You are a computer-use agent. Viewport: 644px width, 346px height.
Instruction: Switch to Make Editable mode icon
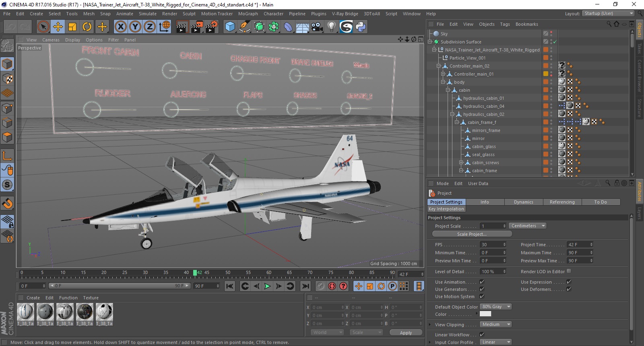tap(7, 46)
